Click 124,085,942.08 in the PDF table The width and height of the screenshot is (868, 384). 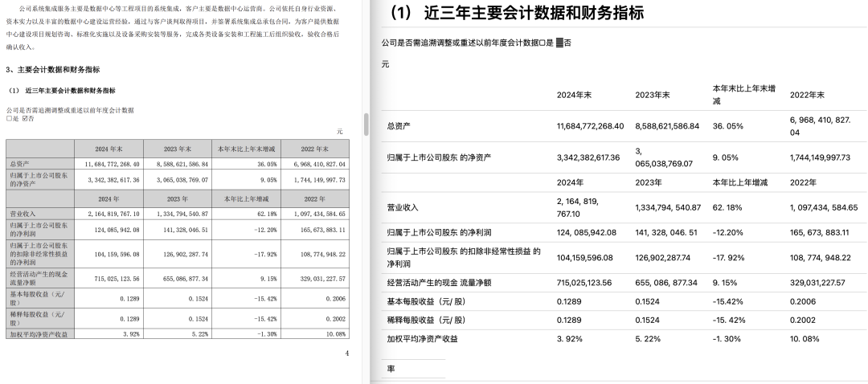click(117, 230)
